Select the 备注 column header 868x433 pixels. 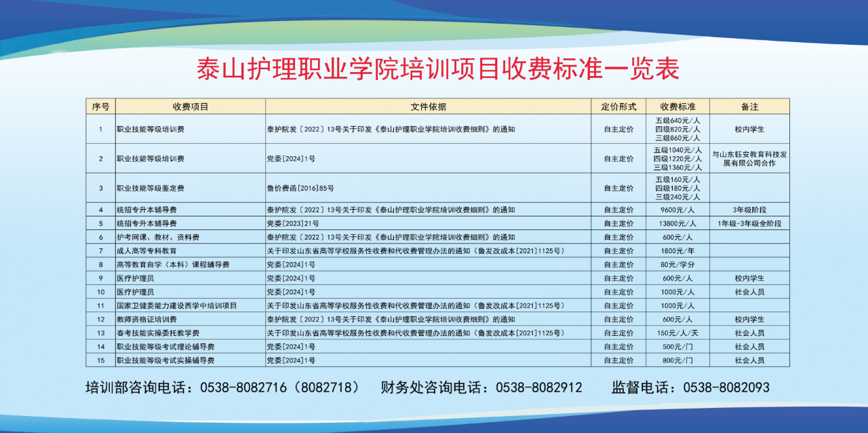tap(749, 107)
